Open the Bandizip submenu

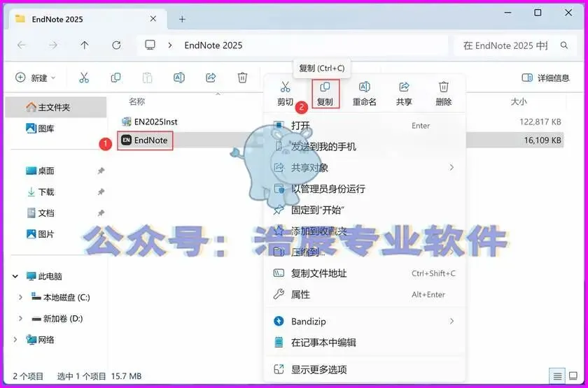point(365,322)
